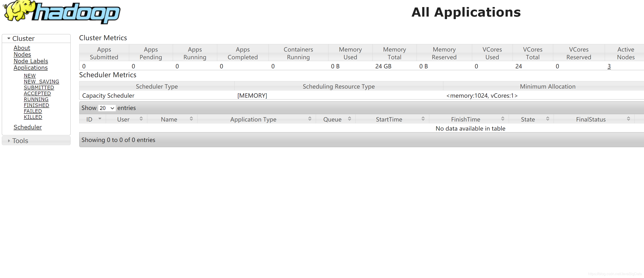Sort table by ID column arrow
The width and height of the screenshot is (644, 278).
pos(100,119)
